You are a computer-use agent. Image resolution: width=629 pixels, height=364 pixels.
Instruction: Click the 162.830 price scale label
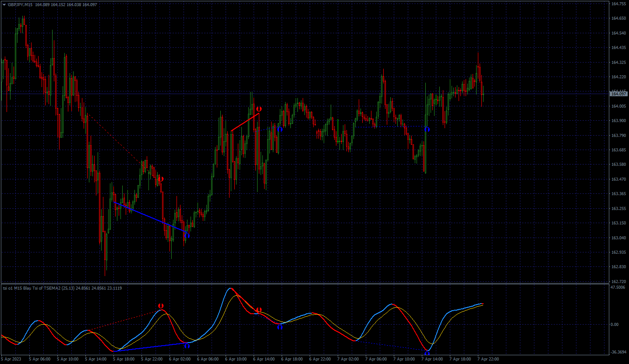coord(618,266)
